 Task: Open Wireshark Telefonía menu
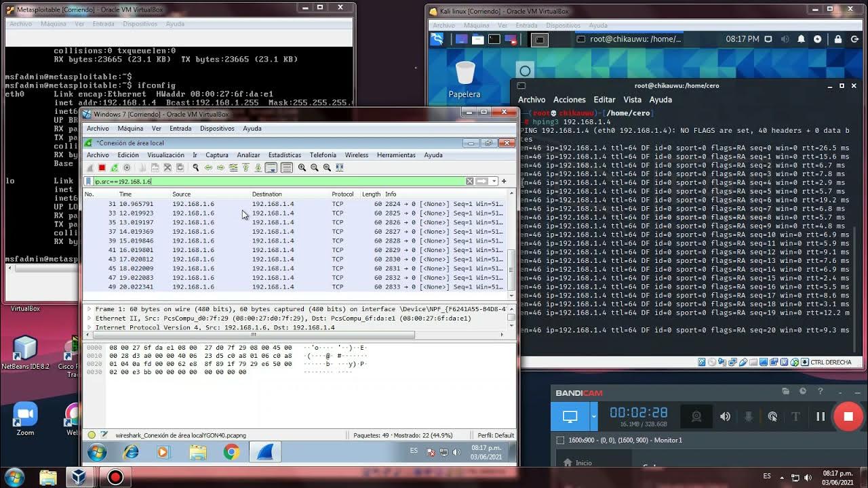[323, 155]
